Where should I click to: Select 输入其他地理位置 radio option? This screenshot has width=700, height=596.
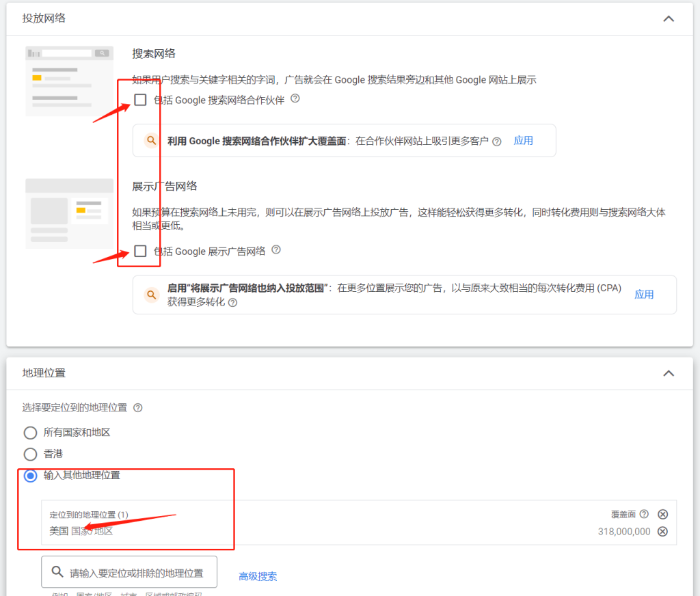click(30, 476)
